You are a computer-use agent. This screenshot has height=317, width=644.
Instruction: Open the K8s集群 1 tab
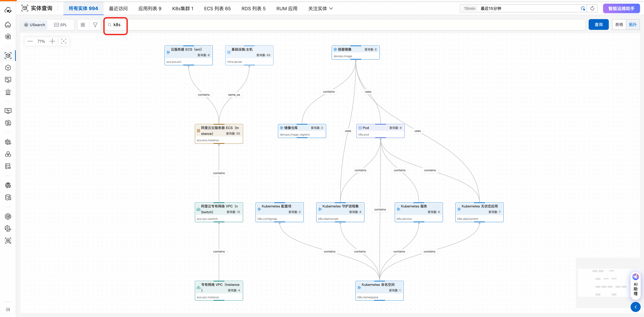[x=183, y=9]
